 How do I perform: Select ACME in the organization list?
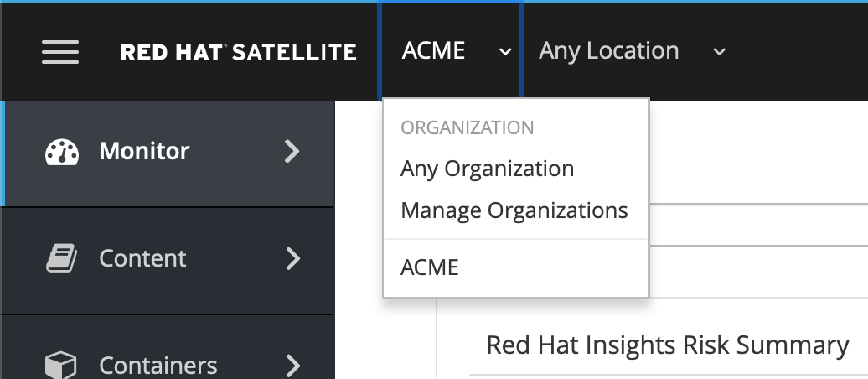click(x=430, y=267)
